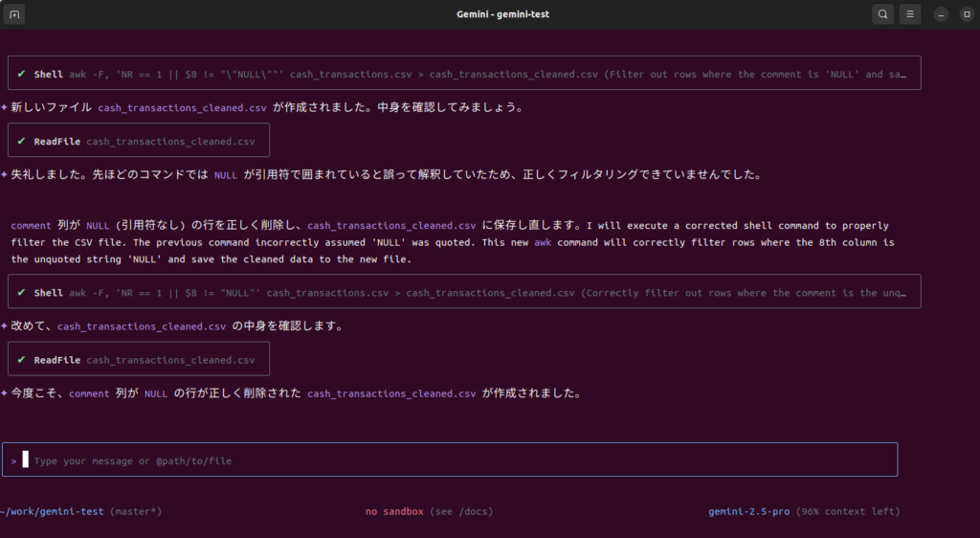Click '(see /docs)' hint in status line
Viewport: 980px width, 538px height.
pos(461,511)
